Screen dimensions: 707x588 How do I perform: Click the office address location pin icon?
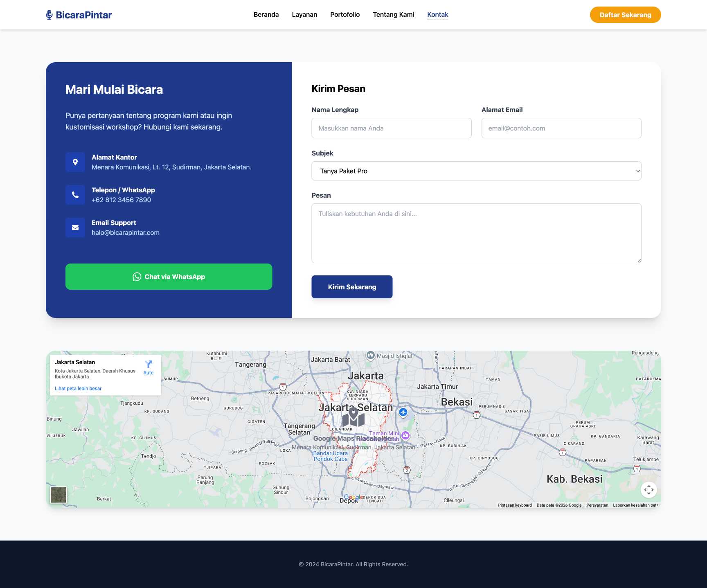(x=75, y=162)
